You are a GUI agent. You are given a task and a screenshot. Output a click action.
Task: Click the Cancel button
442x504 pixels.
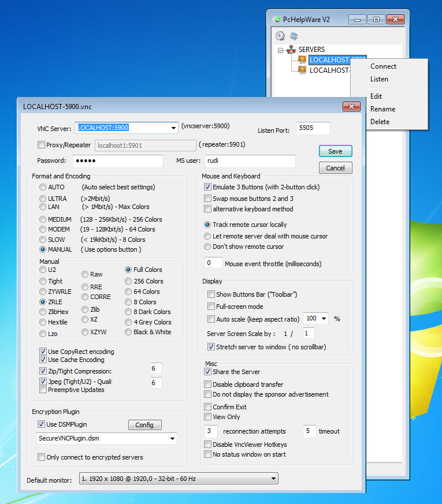pyautogui.click(x=335, y=168)
